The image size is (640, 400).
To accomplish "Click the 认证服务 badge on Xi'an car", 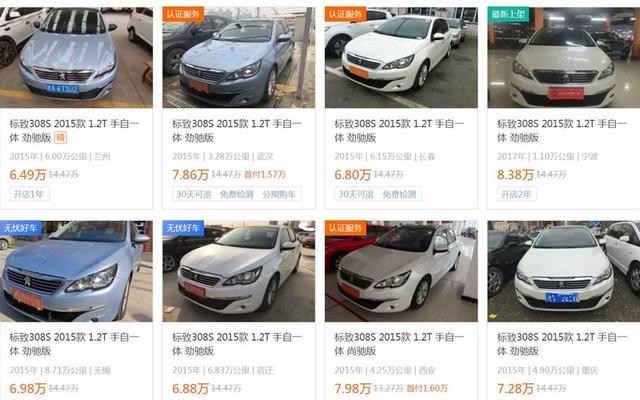I will [345, 228].
